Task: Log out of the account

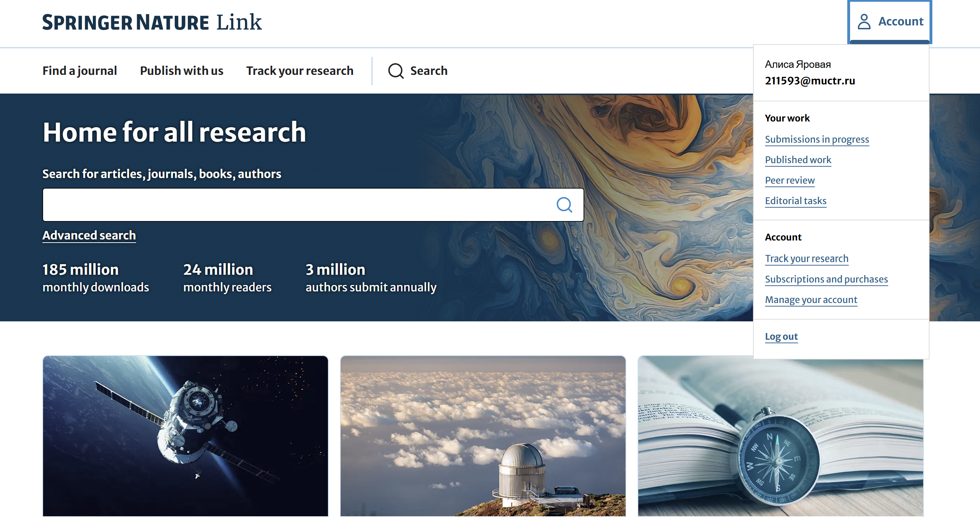Action: (781, 336)
